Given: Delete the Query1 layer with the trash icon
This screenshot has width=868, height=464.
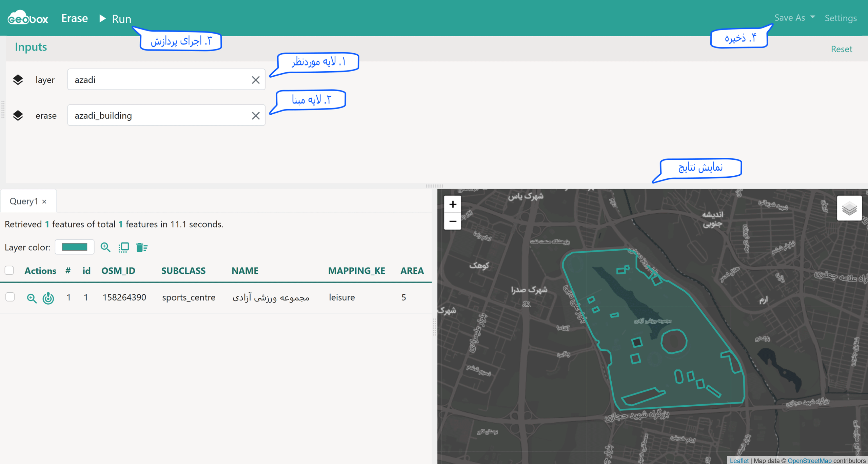Looking at the screenshot, I should (142, 247).
